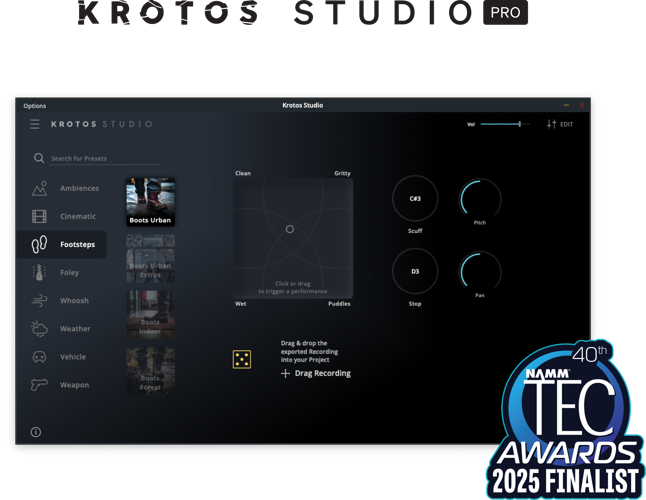This screenshot has height=500, width=646.
Task: Click the Gritty corner label
Action: point(342,173)
